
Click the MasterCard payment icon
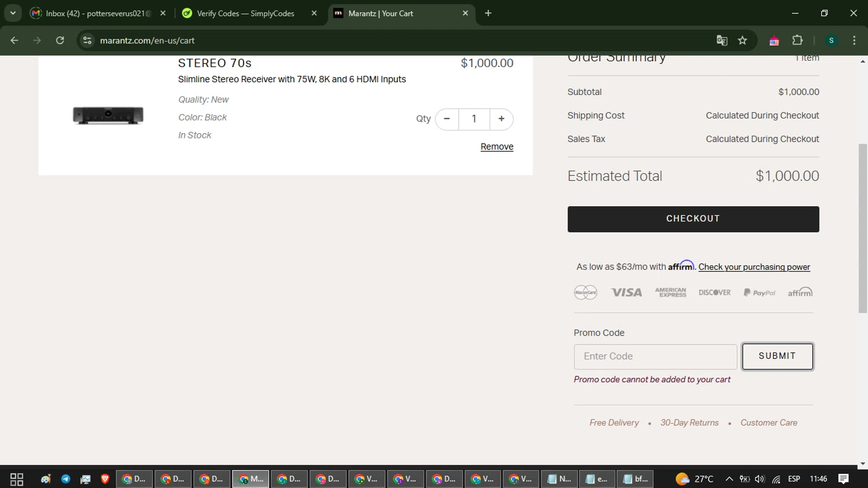(586, 292)
